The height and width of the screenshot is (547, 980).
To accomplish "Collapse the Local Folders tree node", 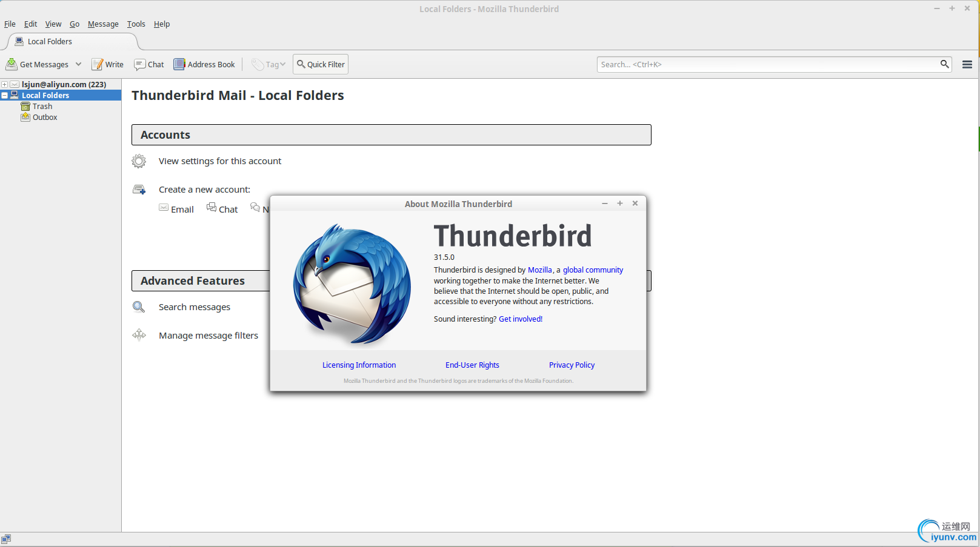I will [x=4, y=96].
